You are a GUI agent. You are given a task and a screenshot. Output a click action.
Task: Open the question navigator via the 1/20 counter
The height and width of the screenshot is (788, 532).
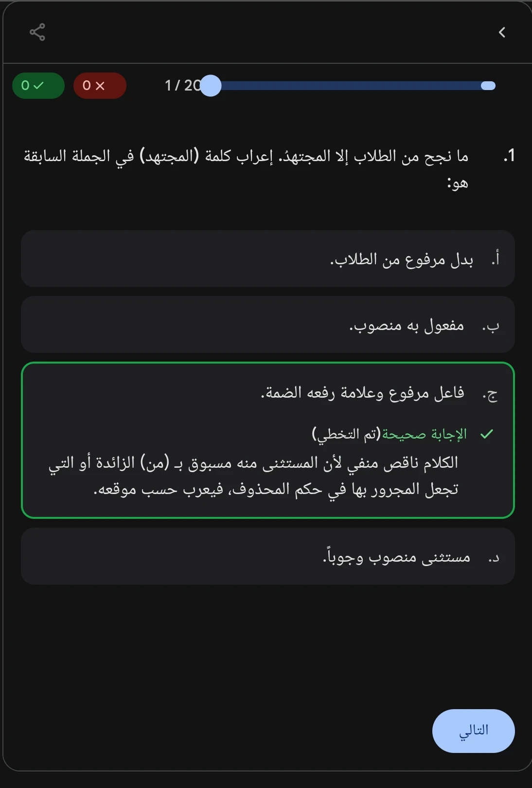[x=182, y=85]
